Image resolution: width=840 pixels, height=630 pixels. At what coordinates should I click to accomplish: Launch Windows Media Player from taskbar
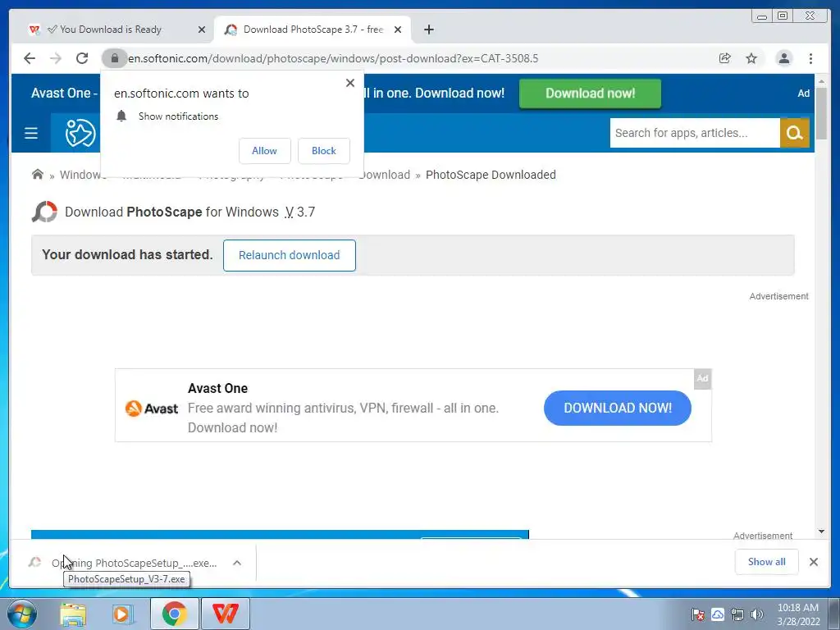[122, 614]
